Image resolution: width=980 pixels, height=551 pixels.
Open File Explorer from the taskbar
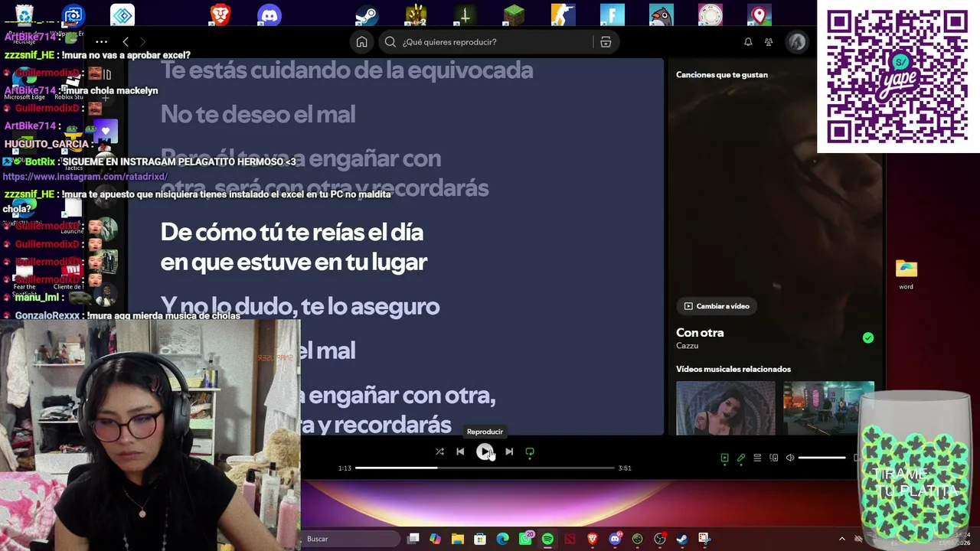[x=457, y=539]
